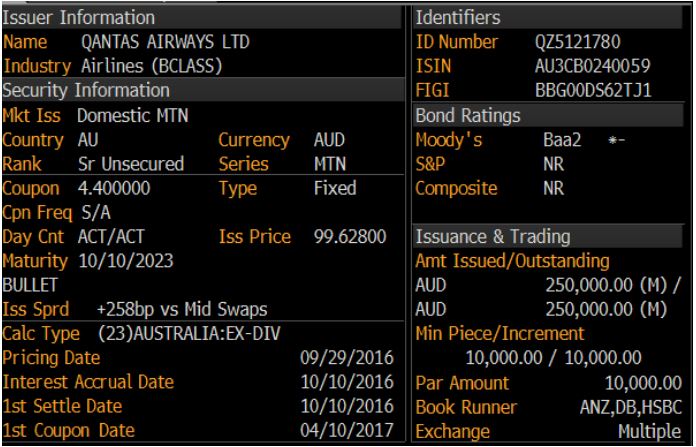Viewport: 696px width, 447px height.
Task: Click the Par Amount value 10,000.00
Action: click(643, 383)
